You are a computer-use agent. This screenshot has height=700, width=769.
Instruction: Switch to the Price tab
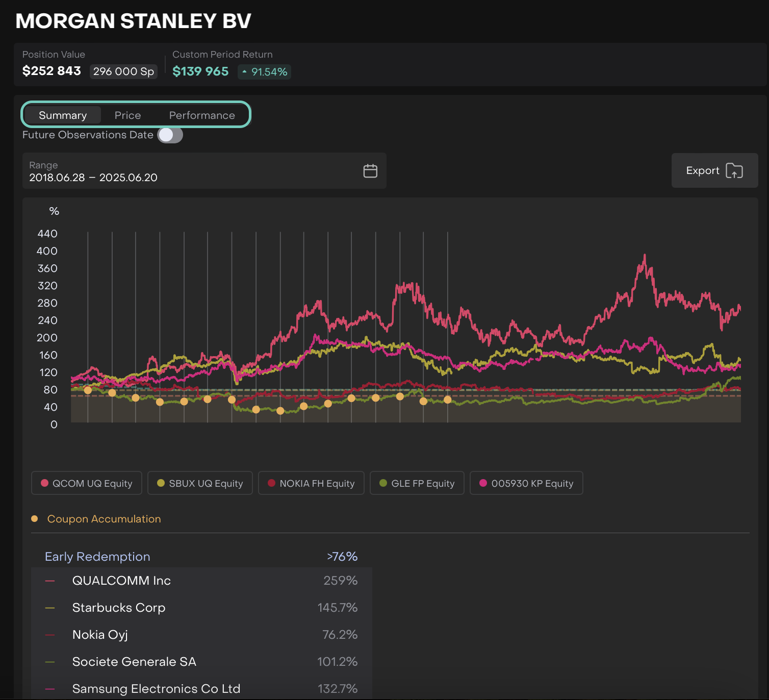point(127,115)
